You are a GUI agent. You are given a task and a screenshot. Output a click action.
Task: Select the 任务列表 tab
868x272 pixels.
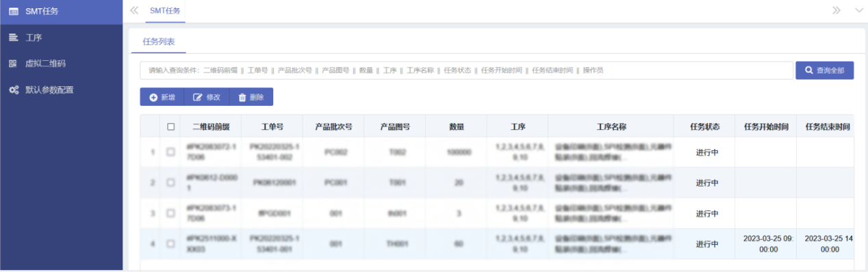click(x=159, y=42)
